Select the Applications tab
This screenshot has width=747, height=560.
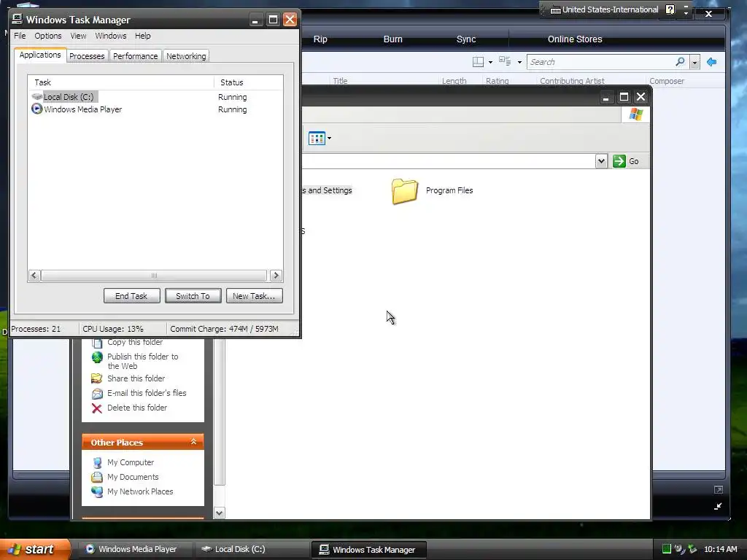tap(40, 55)
